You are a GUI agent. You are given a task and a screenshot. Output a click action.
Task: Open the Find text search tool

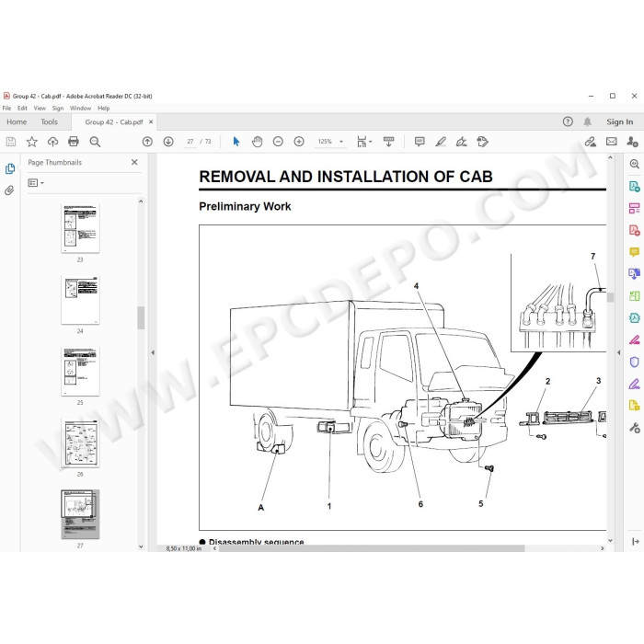95,142
